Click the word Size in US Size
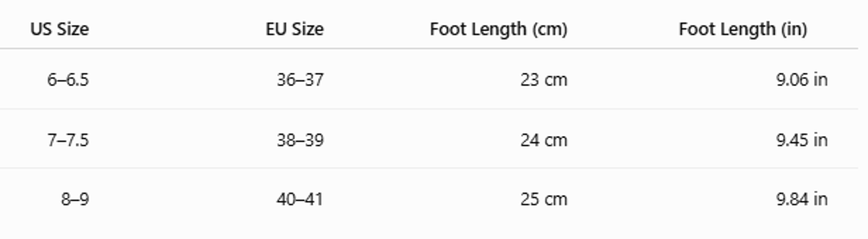The width and height of the screenshot is (868, 239). 73,29
